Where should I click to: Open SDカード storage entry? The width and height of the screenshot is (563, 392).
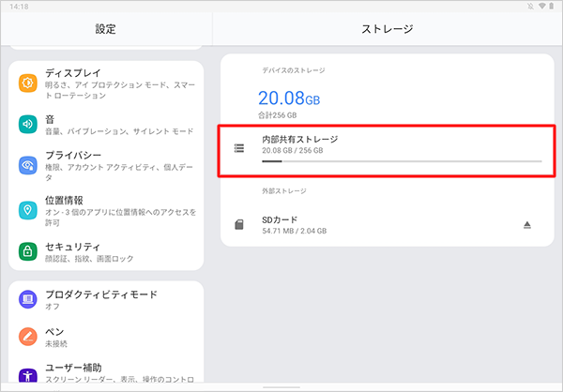(x=387, y=225)
